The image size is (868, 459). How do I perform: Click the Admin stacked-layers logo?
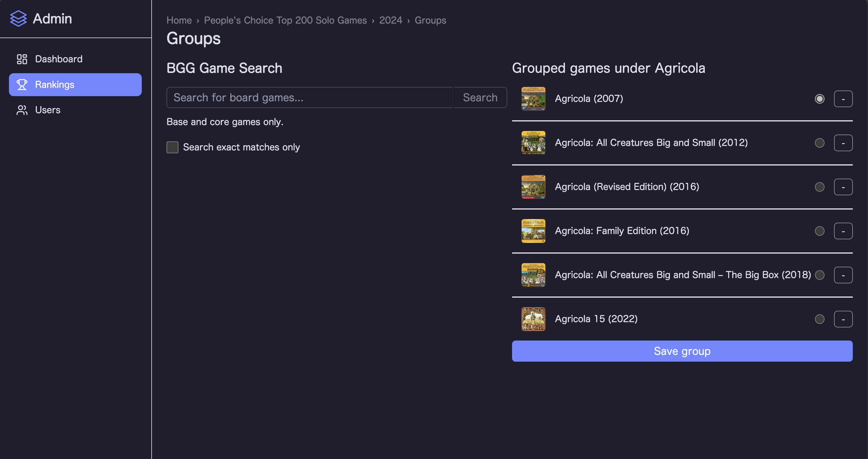[x=18, y=18]
